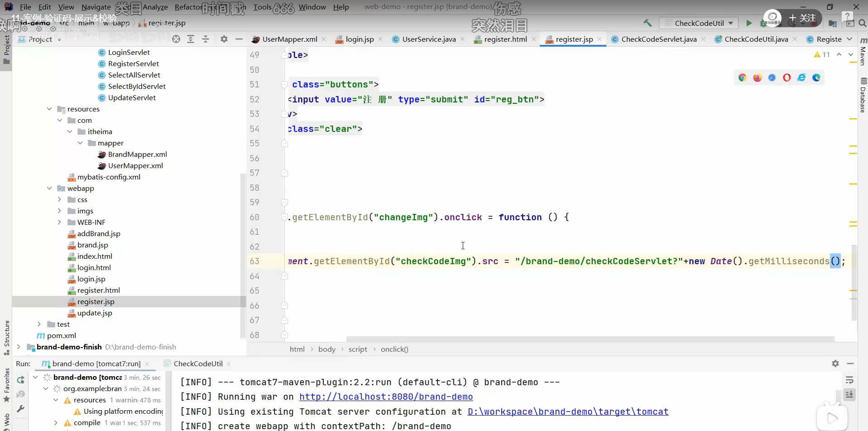Screen dimensions: 868x431
Task: Open the Favorites tool window
Action: click(x=7, y=385)
